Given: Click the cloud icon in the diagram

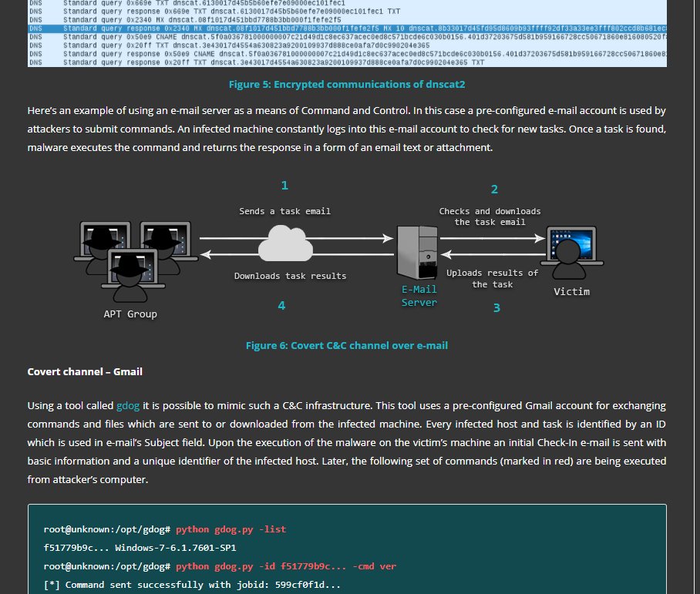Looking at the screenshot, I should [x=286, y=243].
